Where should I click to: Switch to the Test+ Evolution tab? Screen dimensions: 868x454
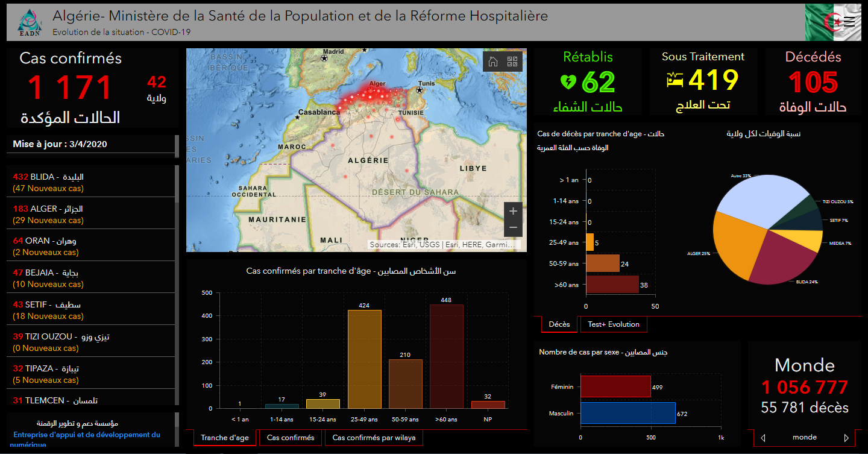tap(613, 324)
